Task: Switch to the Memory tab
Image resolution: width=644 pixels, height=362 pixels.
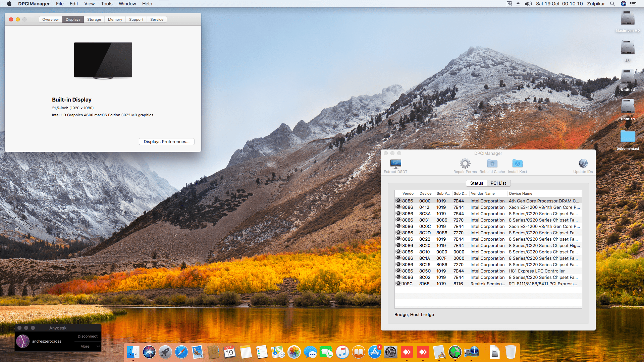Action: (x=115, y=19)
